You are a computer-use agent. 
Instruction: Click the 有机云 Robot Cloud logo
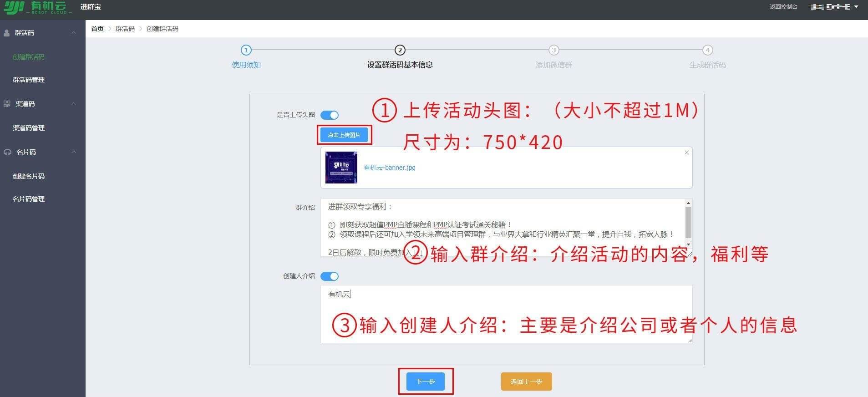[x=37, y=7]
